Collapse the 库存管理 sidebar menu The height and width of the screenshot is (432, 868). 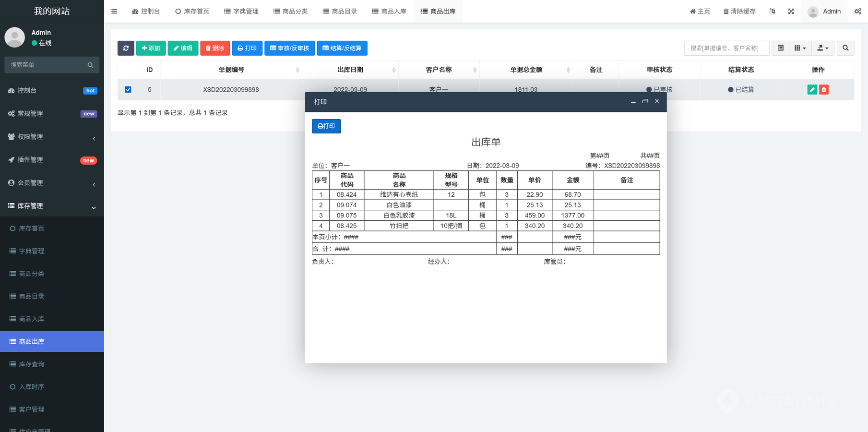tap(52, 206)
